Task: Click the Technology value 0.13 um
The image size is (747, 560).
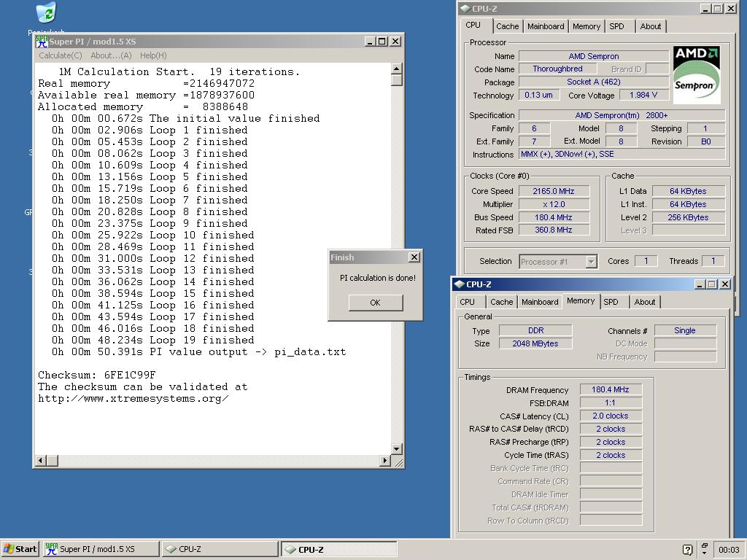Action: (539, 96)
